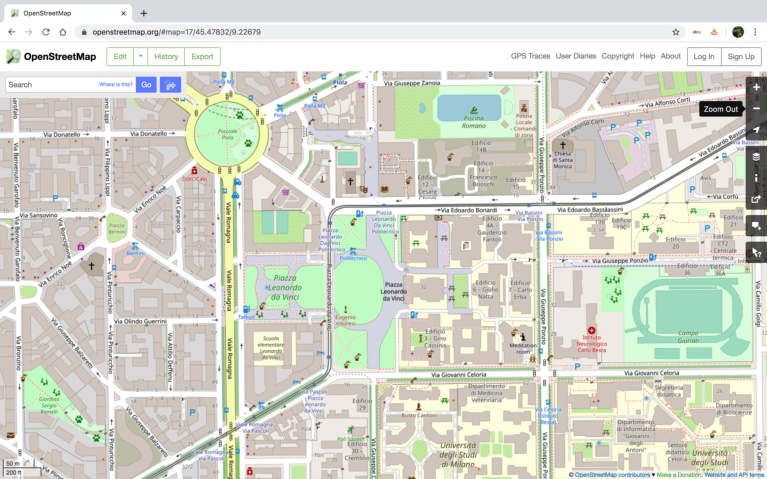Click the Sign Up button
Image resolution: width=767 pixels, height=479 pixels.
pyautogui.click(x=741, y=56)
